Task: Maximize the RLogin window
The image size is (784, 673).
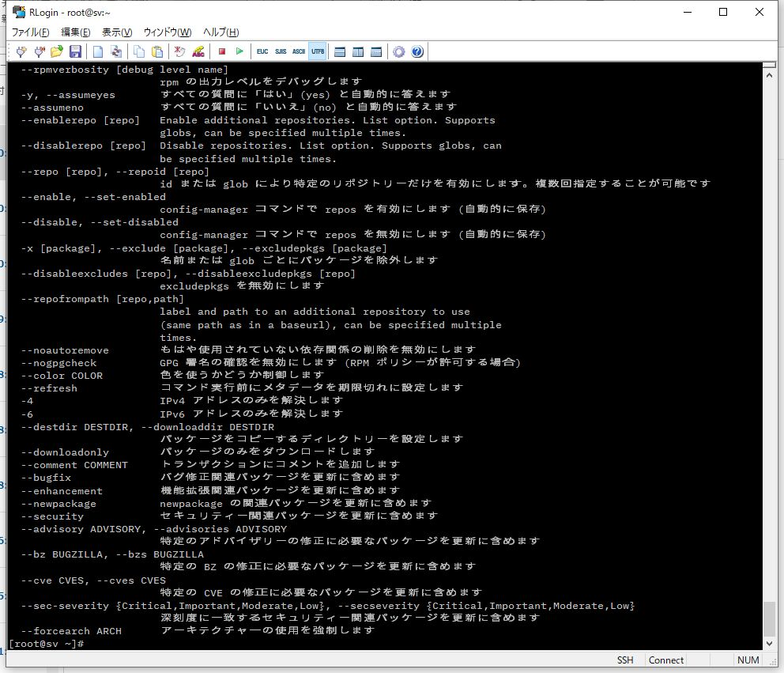Action: click(x=723, y=12)
